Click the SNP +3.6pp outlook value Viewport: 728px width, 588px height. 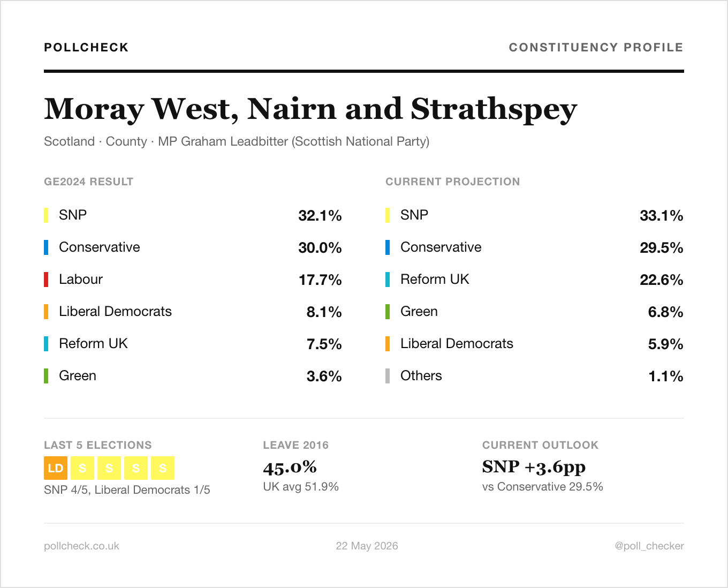(534, 467)
